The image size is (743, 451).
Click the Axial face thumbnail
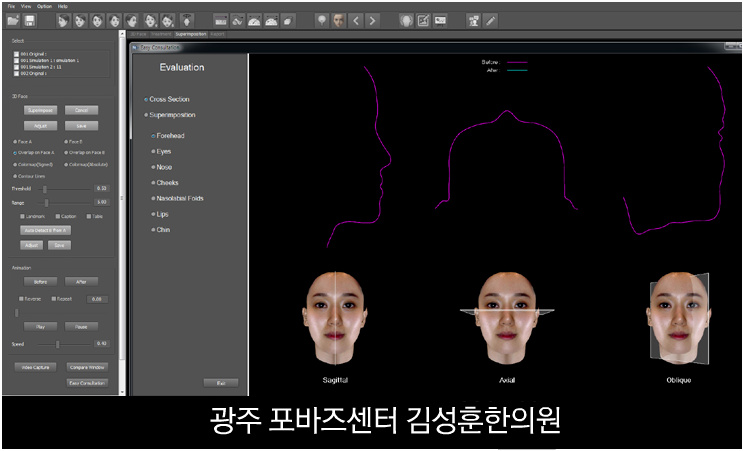click(507, 318)
